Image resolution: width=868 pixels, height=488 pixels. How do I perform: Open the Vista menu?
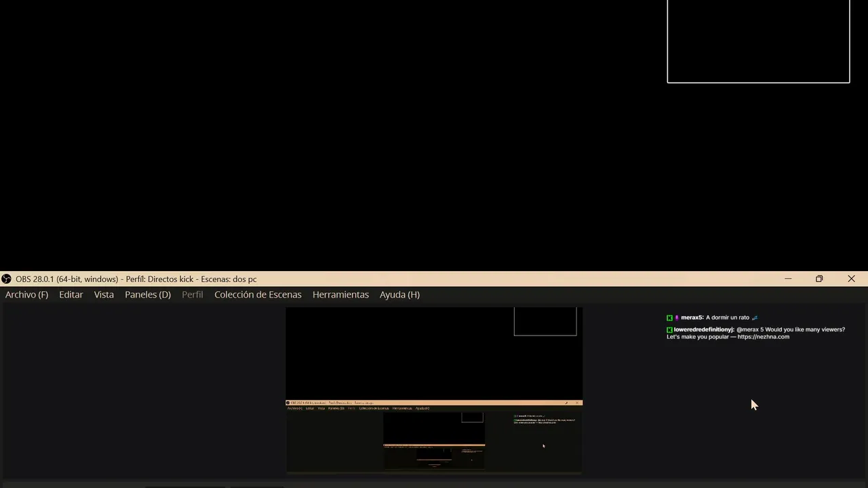[x=104, y=295]
